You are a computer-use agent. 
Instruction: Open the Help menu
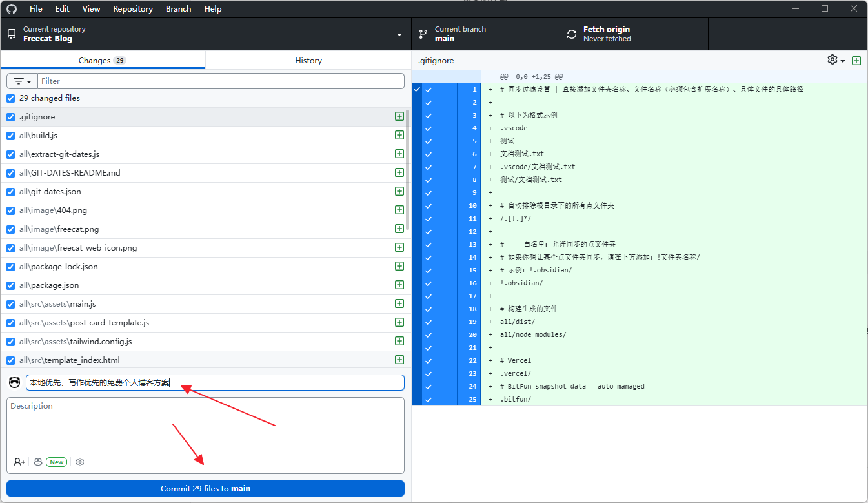click(213, 9)
